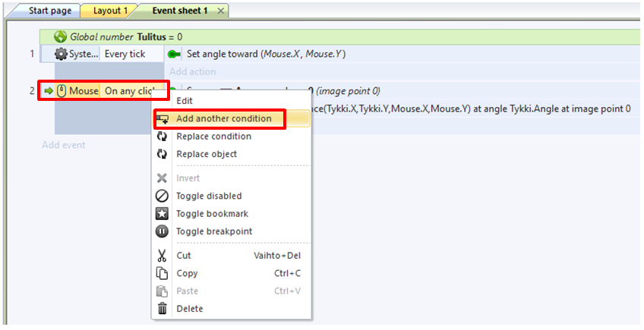
Task: Click the globe icon beside Global number Tulitus
Action: click(61, 36)
